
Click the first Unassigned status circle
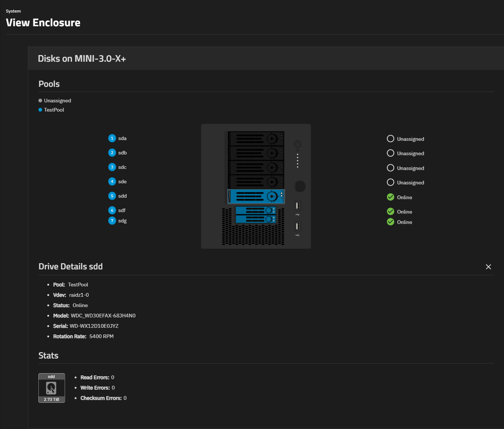[390, 139]
